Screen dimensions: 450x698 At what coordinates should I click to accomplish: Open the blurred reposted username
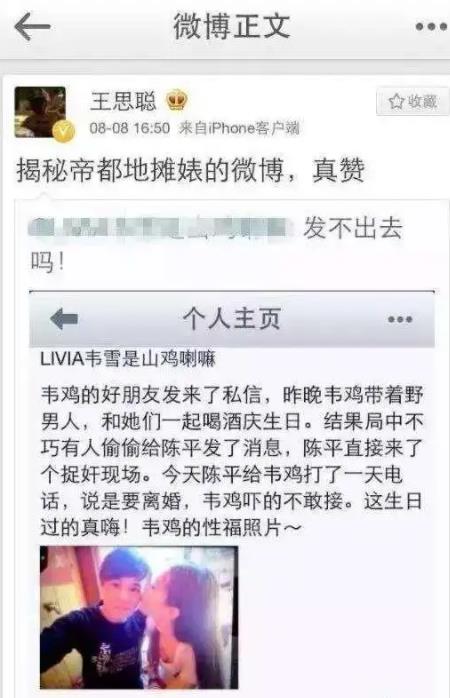click(162, 227)
